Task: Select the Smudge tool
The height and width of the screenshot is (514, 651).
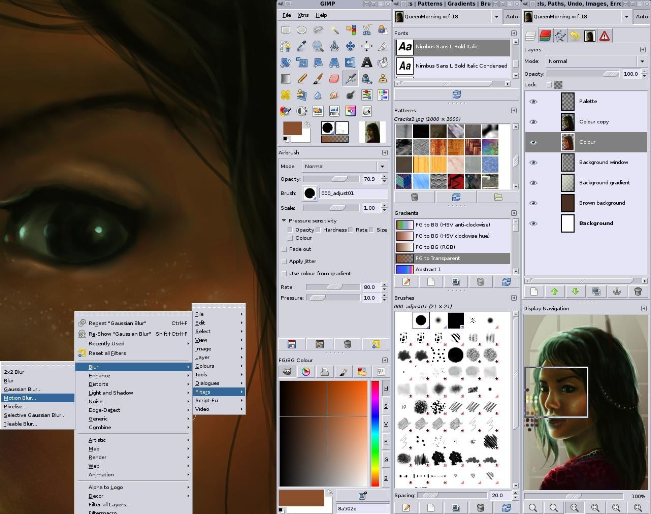Action: pyautogui.click(x=334, y=95)
